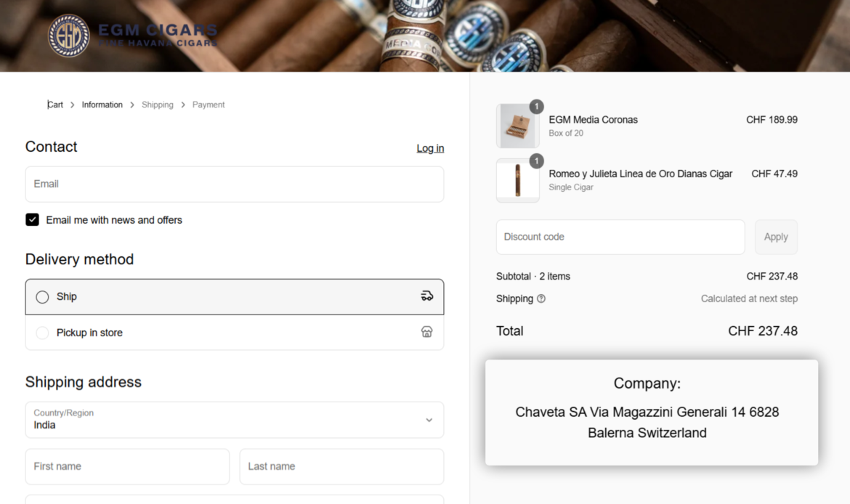This screenshot has width=850, height=504.
Task: Click the EGM Media Coronas product name
Action: point(593,120)
